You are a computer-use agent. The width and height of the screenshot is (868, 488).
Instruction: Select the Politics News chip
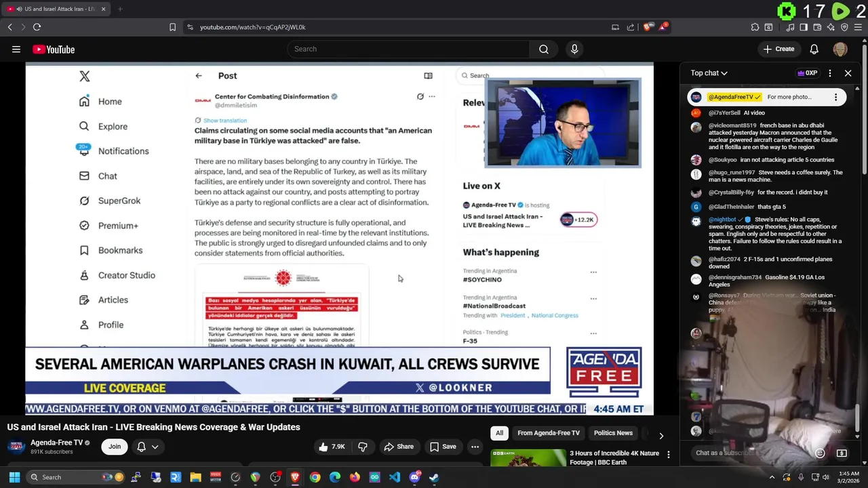coord(613,433)
